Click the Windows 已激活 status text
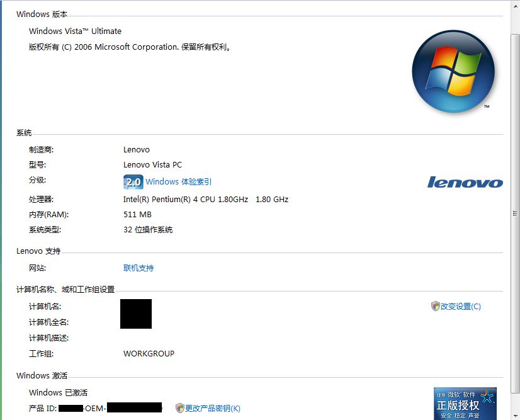The image size is (520, 420). [x=58, y=392]
